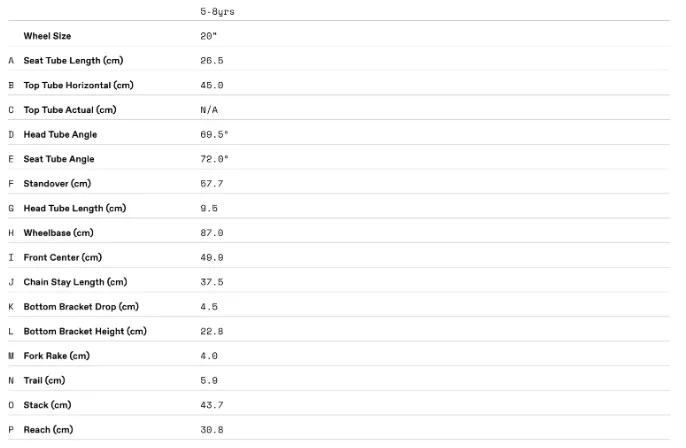686x448 pixels.
Task: Select the Bottom Bracket Height (cm) label
Action: (x=85, y=331)
